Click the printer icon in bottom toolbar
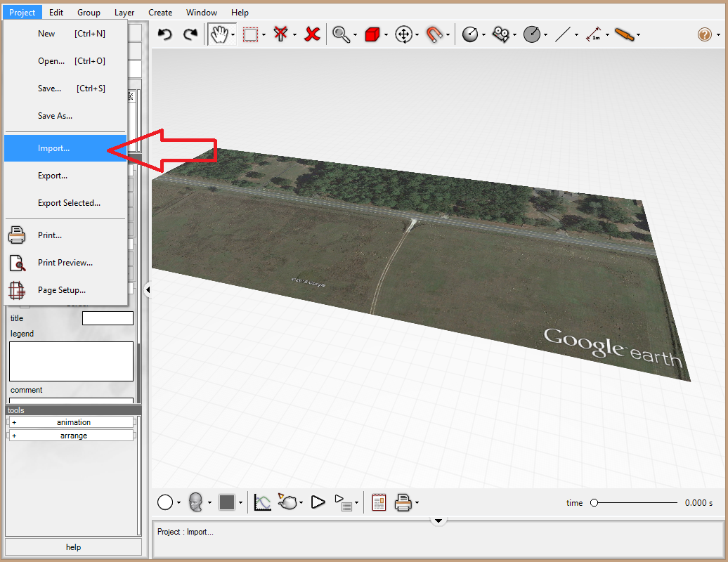Viewport: 728px width, 562px height. tap(403, 502)
